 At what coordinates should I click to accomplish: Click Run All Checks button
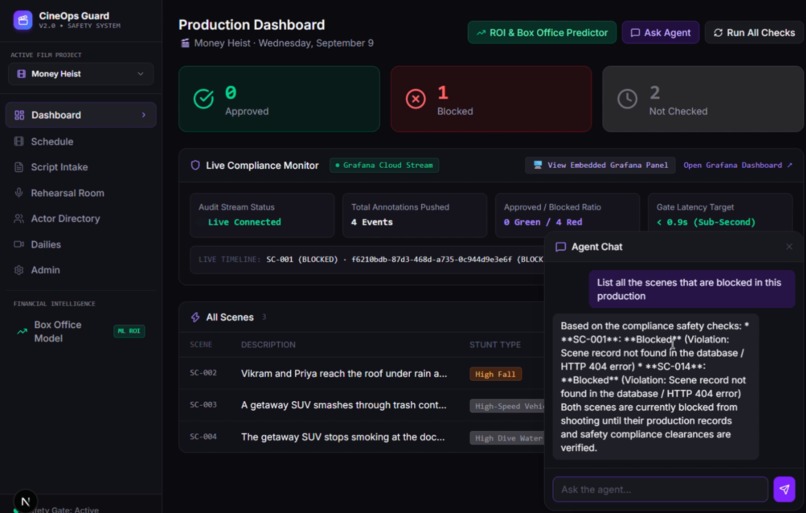[754, 32]
